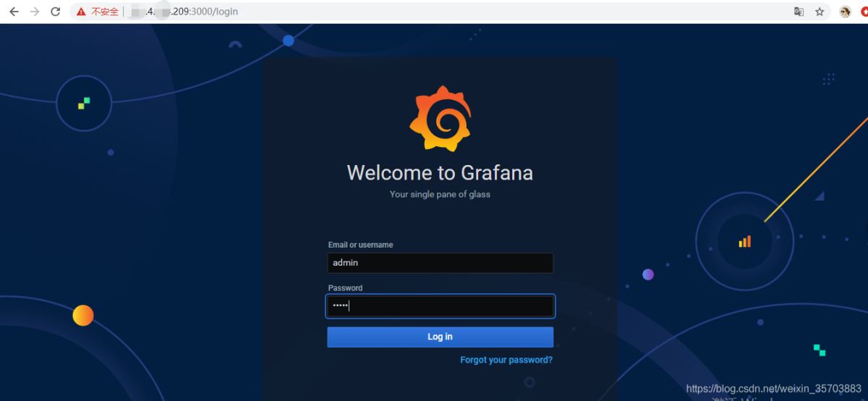The height and width of the screenshot is (401, 868).
Task: Click the Welcome to Grafana heading
Action: (440, 173)
